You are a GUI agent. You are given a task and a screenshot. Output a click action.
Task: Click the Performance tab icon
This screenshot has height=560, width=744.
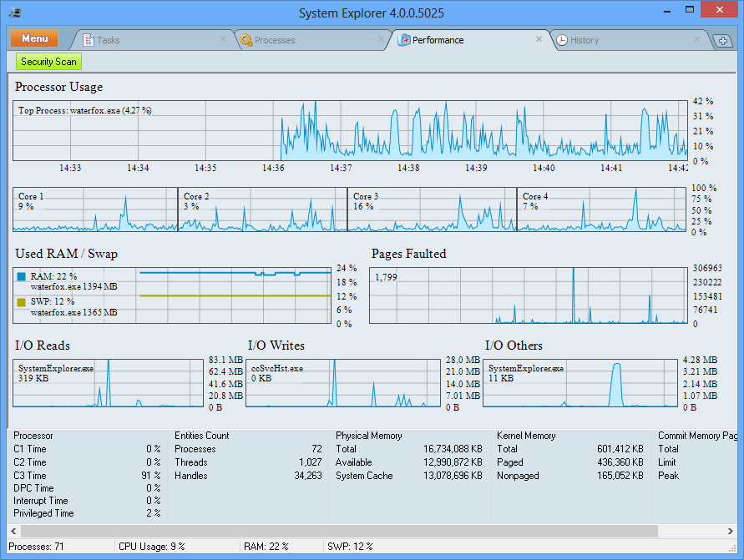click(405, 40)
